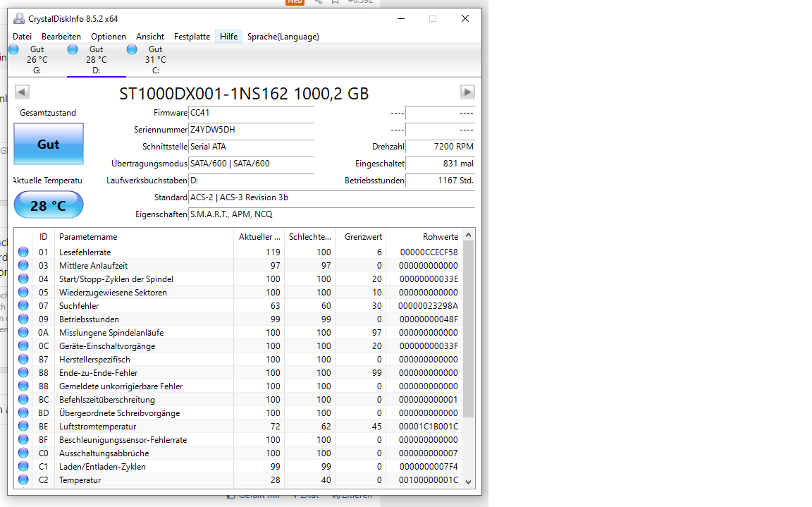Click the Standard field ACS-2
The height and width of the screenshot is (507, 812).
331,197
